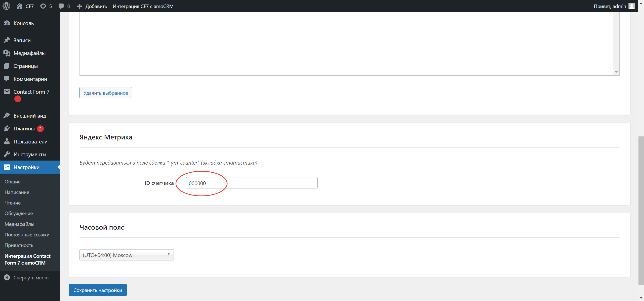Open Общие in the settings submenu

pos(13,182)
